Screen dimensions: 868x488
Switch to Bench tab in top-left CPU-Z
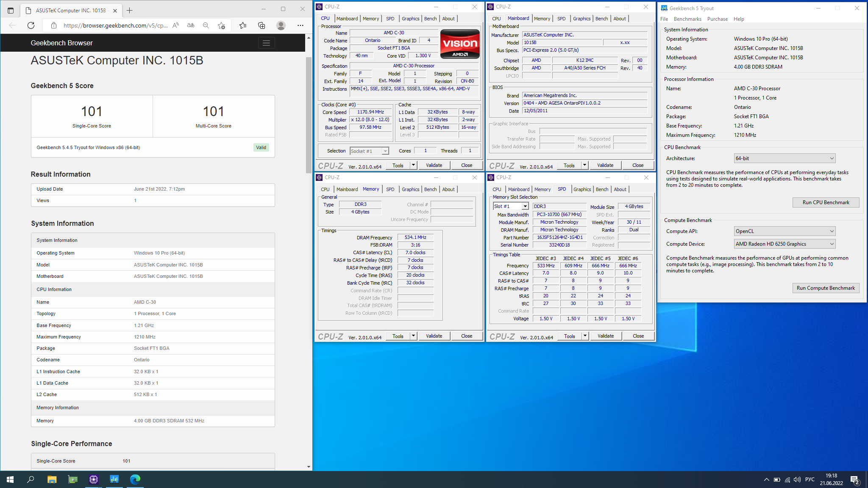[430, 19]
